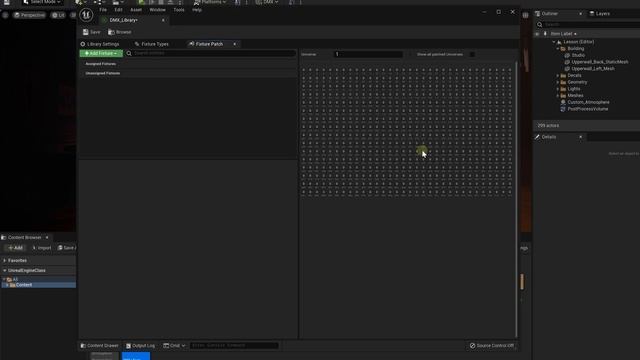Toggle the Lit view mode button
This screenshot has height=360, width=640.
[58, 15]
